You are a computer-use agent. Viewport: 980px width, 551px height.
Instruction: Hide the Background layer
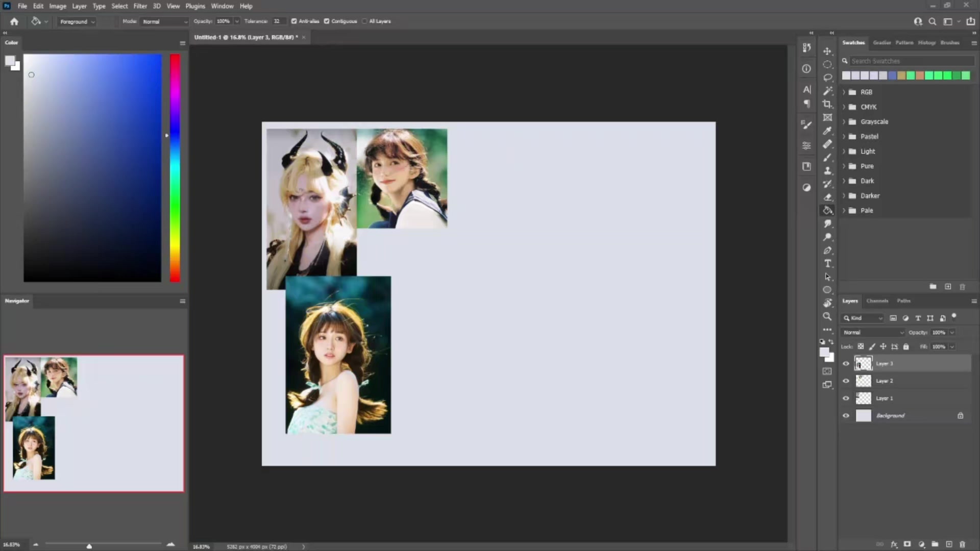pyautogui.click(x=846, y=416)
